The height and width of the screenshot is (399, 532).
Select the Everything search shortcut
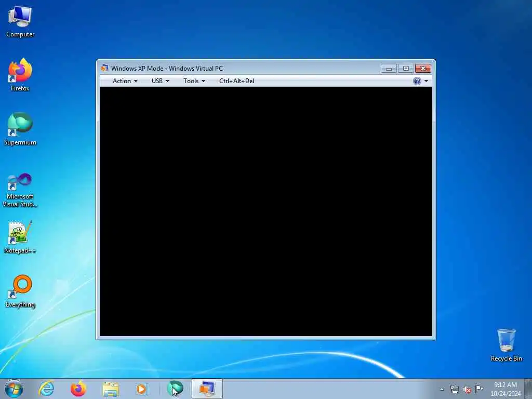click(x=20, y=291)
